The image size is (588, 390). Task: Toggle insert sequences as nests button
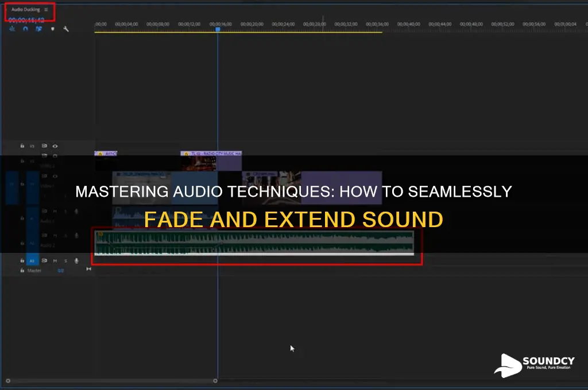12,29
